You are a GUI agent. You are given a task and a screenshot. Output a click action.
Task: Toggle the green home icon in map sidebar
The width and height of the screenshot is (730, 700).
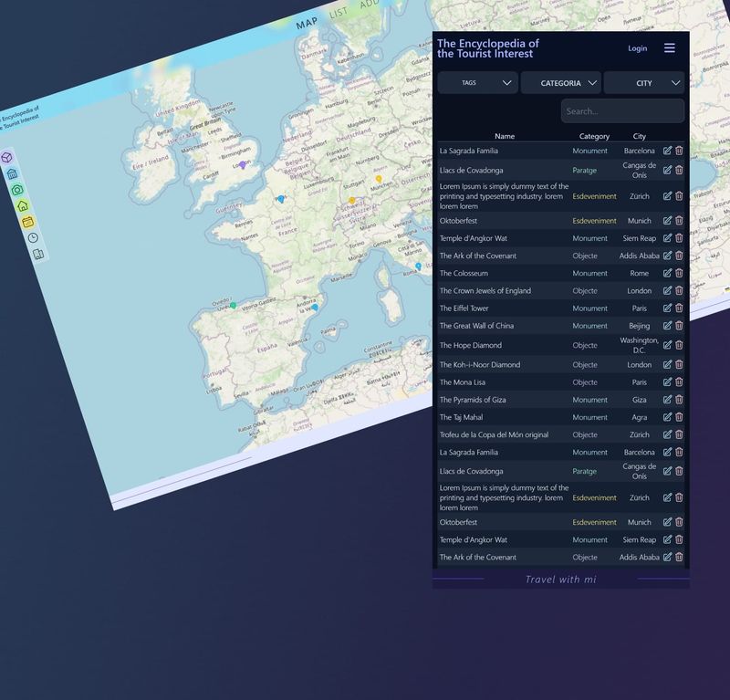23,205
